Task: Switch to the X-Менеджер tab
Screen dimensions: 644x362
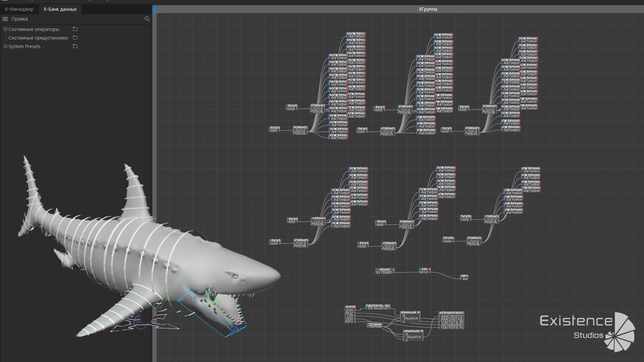Action: (19, 9)
